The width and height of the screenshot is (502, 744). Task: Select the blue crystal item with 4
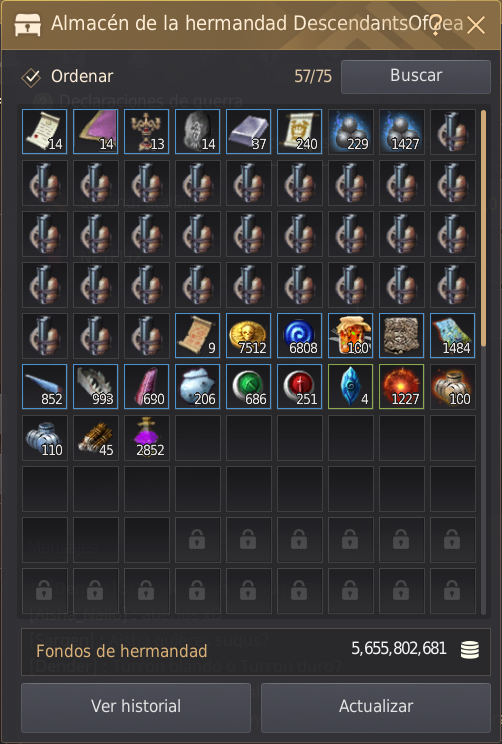click(x=351, y=387)
